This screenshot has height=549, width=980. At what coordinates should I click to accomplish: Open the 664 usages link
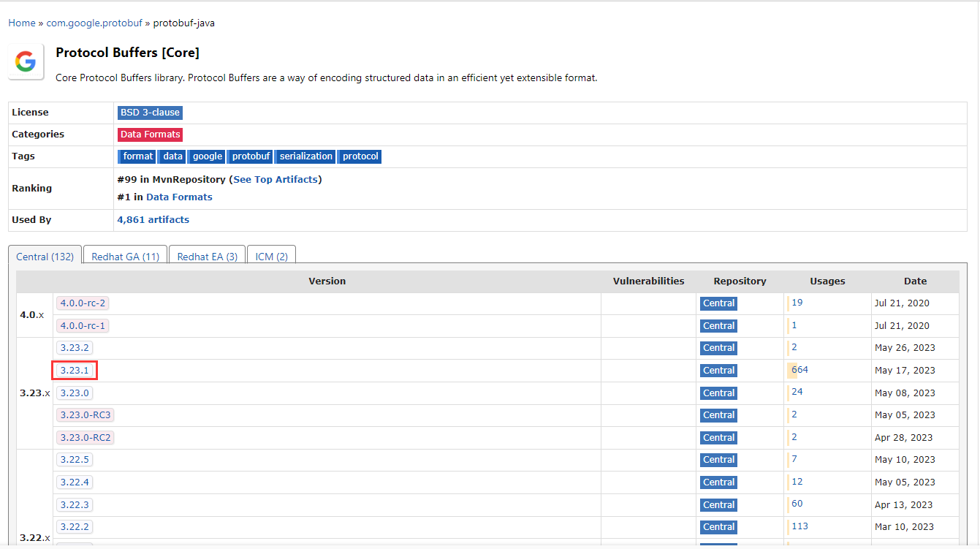pos(799,370)
